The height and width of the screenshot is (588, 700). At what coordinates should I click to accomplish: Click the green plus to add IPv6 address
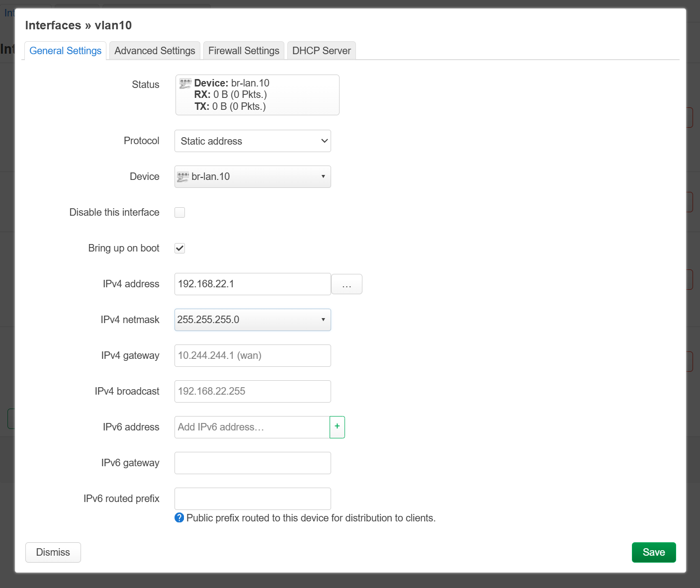[x=337, y=427]
